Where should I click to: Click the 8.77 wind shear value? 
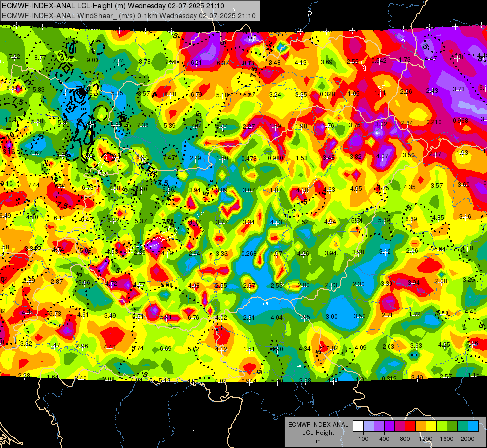(40, 58)
